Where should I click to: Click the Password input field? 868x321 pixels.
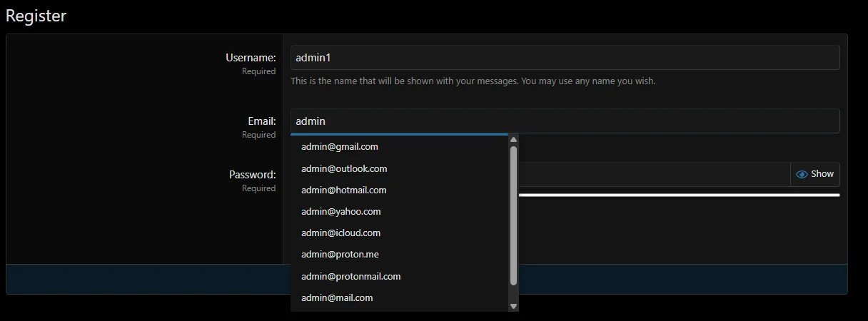click(x=654, y=174)
